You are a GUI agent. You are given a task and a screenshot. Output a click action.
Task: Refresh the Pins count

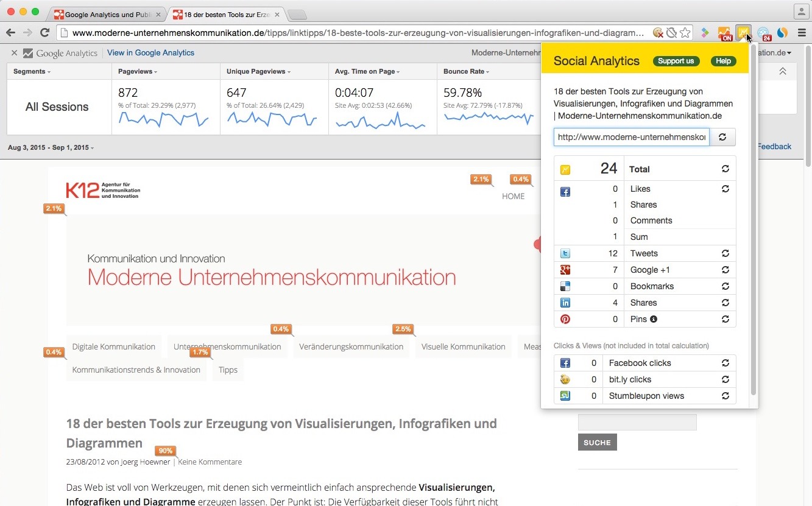pyautogui.click(x=725, y=319)
